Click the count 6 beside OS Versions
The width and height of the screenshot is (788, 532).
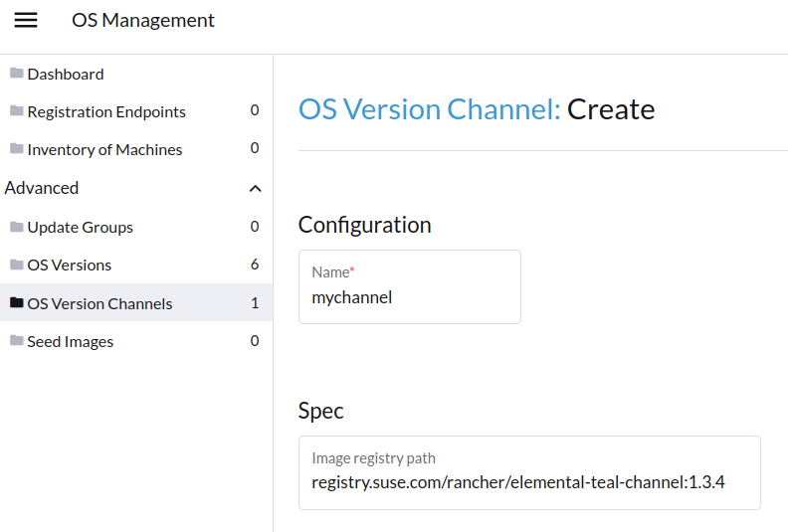point(255,265)
